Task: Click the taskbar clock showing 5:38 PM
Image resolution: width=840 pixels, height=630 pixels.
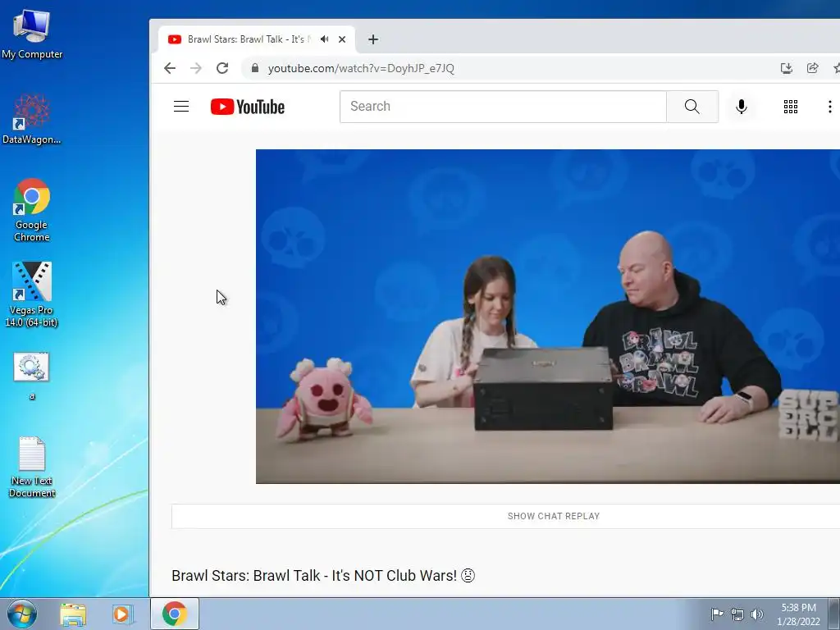Action: (798, 614)
